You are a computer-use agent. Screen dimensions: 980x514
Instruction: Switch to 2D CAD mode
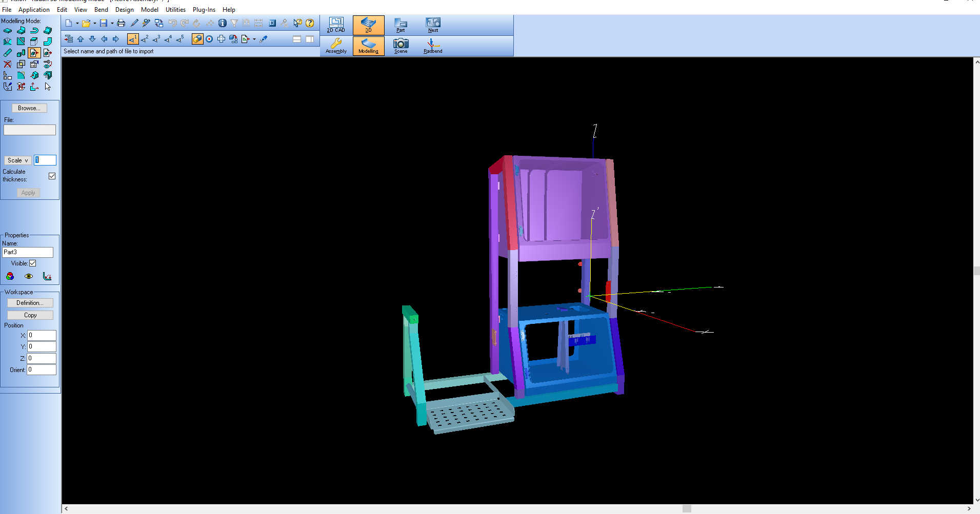[336, 25]
